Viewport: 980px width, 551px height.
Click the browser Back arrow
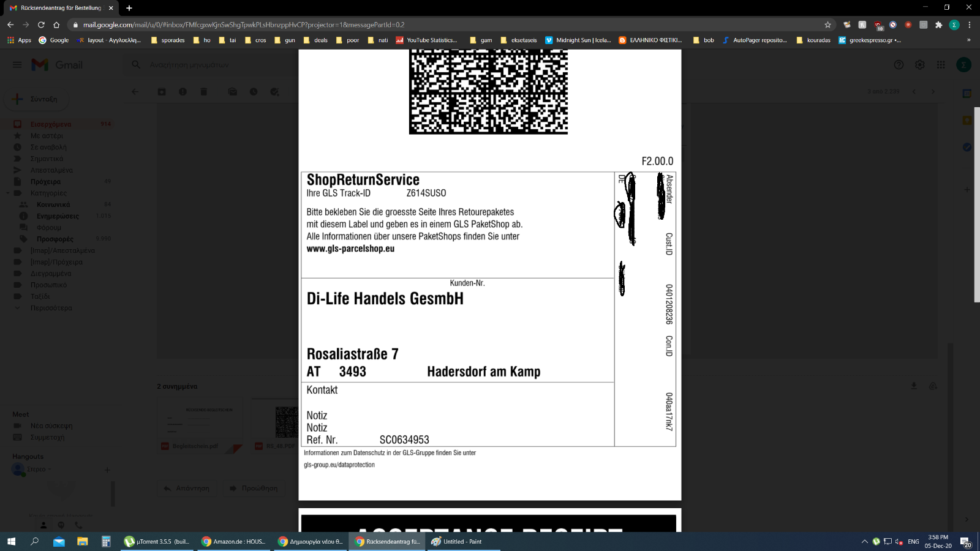click(x=10, y=24)
